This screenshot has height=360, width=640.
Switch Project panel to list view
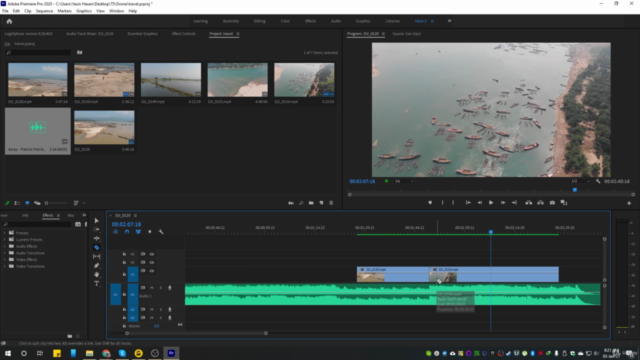point(17,203)
